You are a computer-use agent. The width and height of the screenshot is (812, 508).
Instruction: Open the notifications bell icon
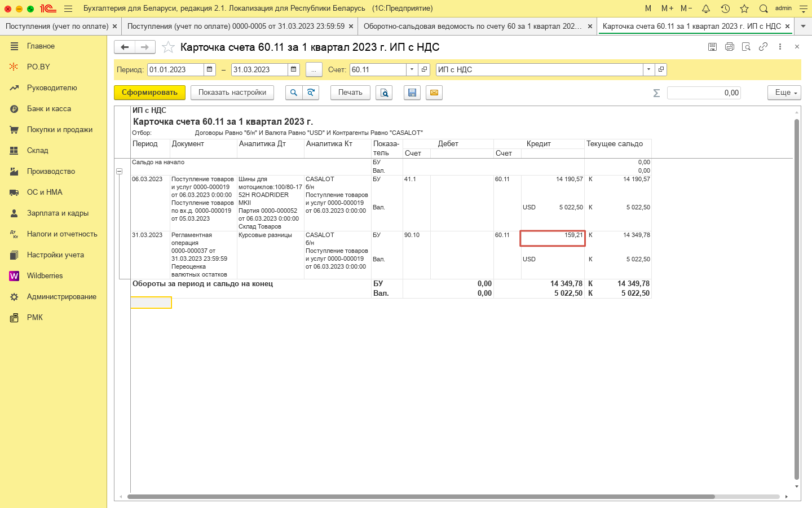[x=705, y=8]
